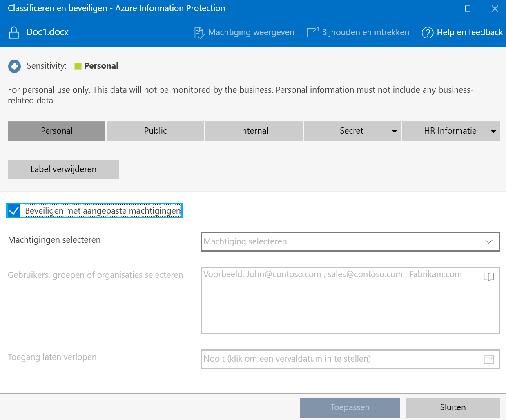Click the Azure Information Protection shield icon
Viewport: 506px width, 420px height.
pyautogui.click(x=14, y=66)
